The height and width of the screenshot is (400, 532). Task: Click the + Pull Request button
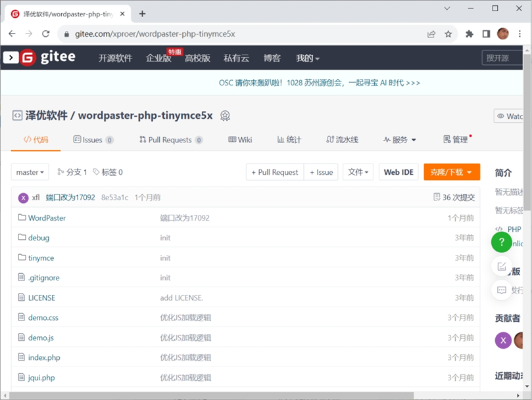tap(275, 172)
